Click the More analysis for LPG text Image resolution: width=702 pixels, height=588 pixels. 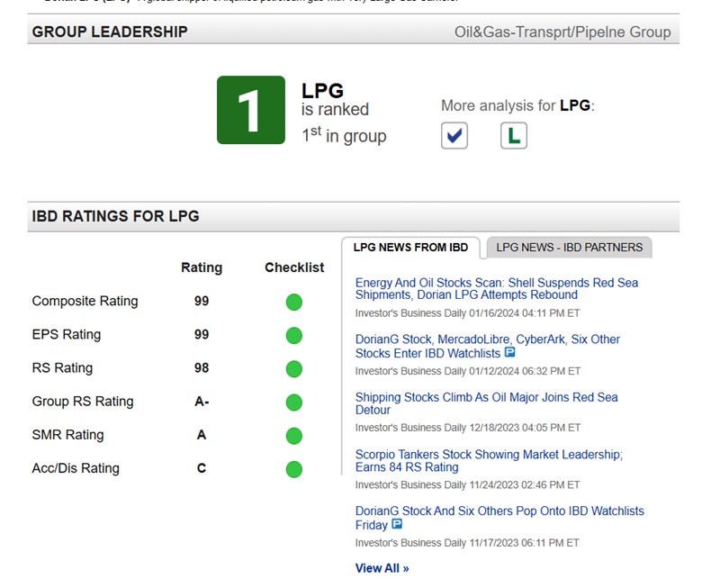pos(518,105)
